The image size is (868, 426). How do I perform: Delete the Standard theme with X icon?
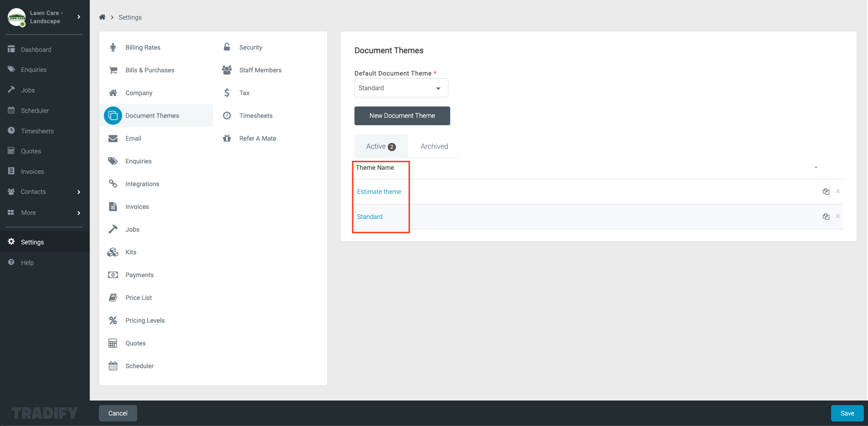(837, 217)
